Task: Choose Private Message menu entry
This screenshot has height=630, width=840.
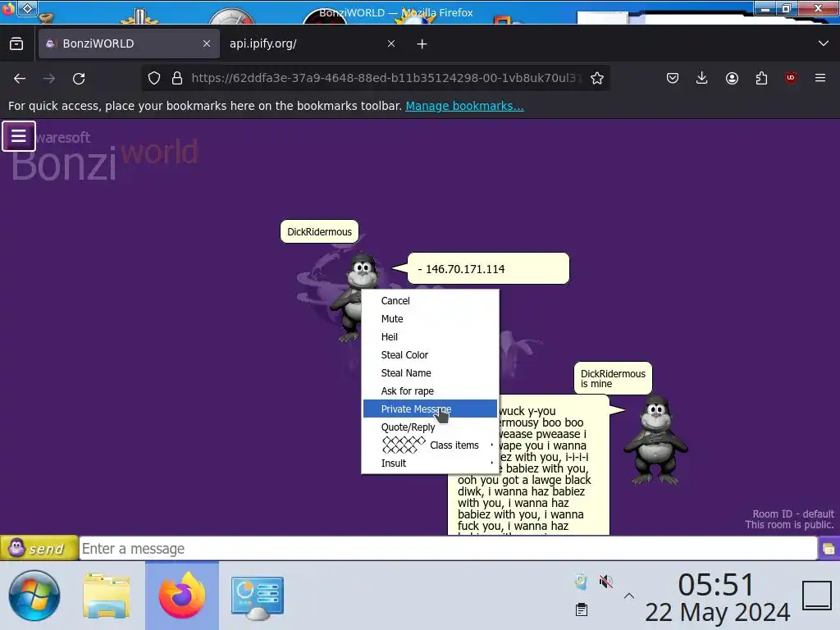Action: [430, 409]
